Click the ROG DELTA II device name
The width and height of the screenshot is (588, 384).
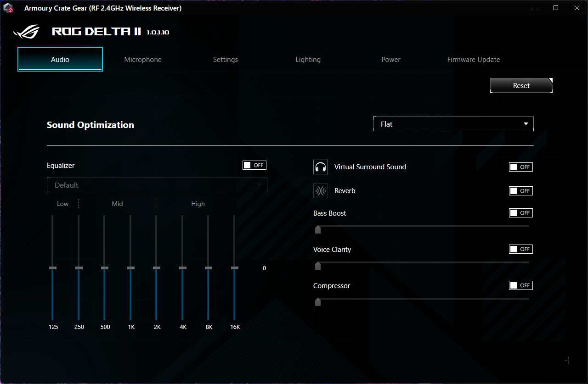click(x=97, y=32)
